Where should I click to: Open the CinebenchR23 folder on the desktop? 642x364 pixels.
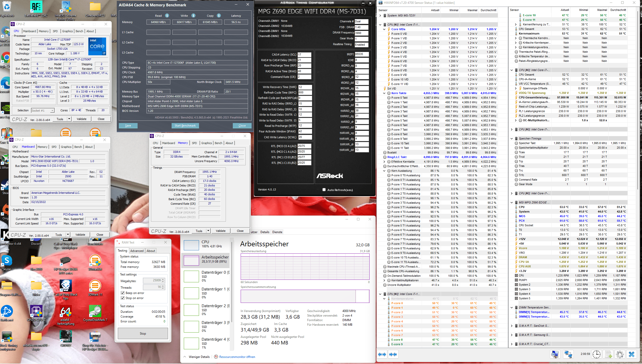tap(95, 9)
